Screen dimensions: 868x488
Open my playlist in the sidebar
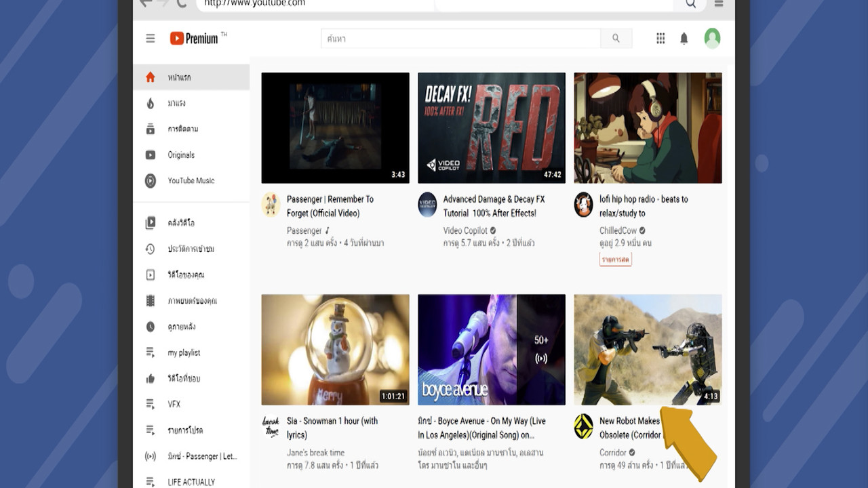coord(184,352)
